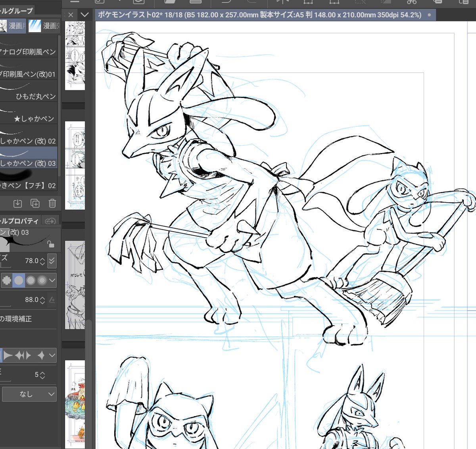Select the double-taper line shape option
The width and height of the screenshot is (476, 449).
(x=23, y=355)
